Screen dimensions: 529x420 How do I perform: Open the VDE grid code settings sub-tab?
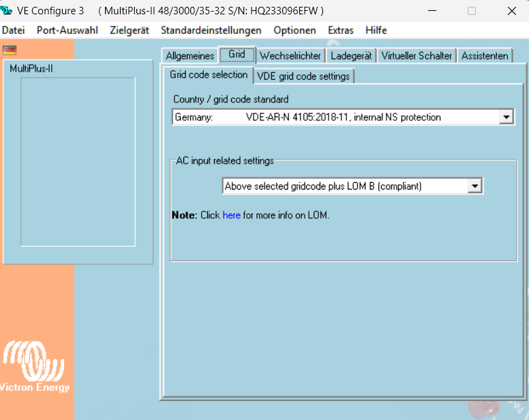click(x=303, y=76)
